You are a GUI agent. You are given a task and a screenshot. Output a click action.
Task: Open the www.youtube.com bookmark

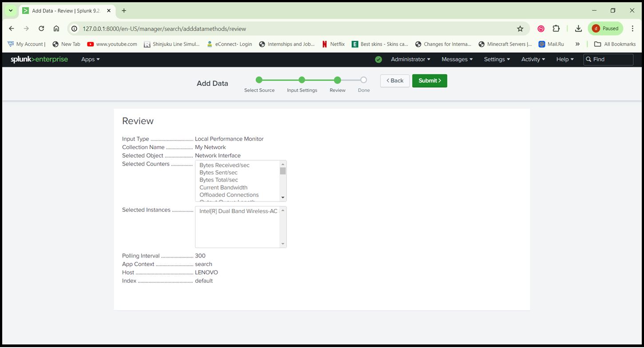coord(112,44)
